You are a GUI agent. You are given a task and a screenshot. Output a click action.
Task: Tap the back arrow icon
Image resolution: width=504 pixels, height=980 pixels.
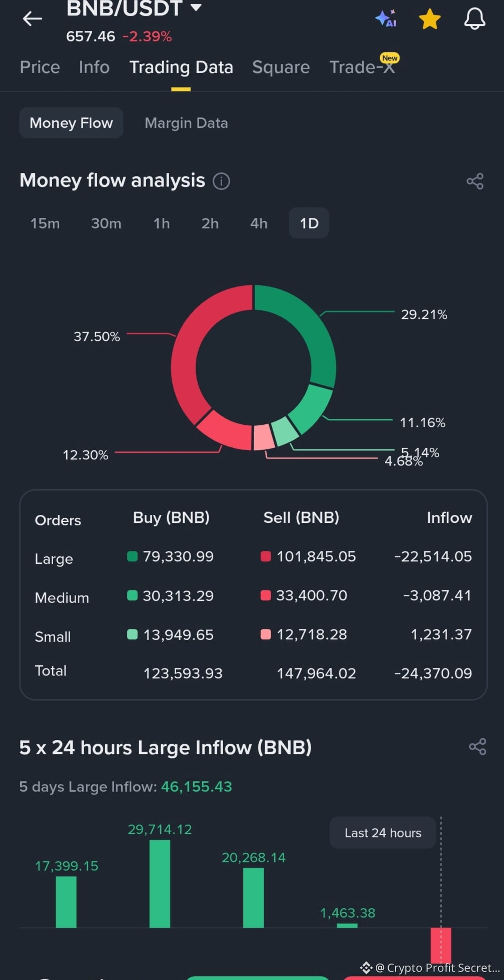coord(32,19)
